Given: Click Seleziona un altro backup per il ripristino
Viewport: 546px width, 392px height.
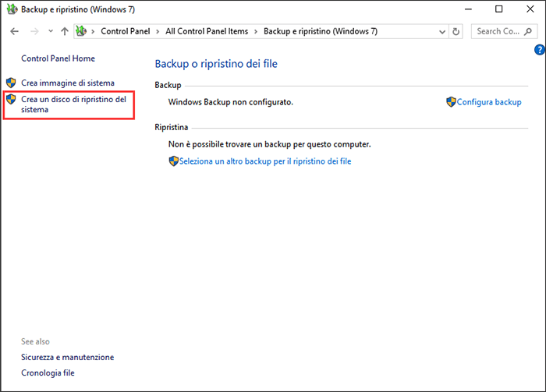Looking at the screenshot, I should click(x=265, y=161).
